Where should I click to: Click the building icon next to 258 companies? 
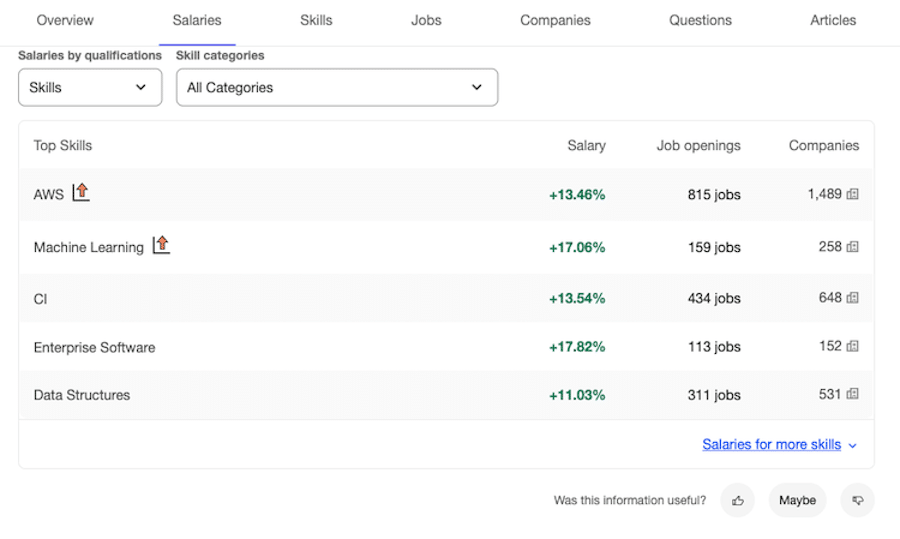click(853, 246)
